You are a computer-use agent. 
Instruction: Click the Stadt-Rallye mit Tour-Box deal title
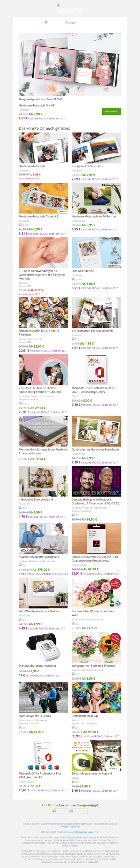coord(35,716)
